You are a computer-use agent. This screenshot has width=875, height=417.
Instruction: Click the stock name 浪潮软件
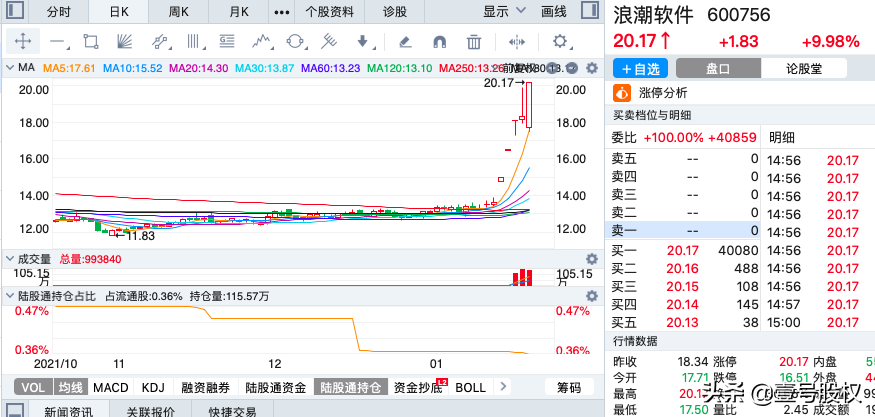click(x=653, y=15)
